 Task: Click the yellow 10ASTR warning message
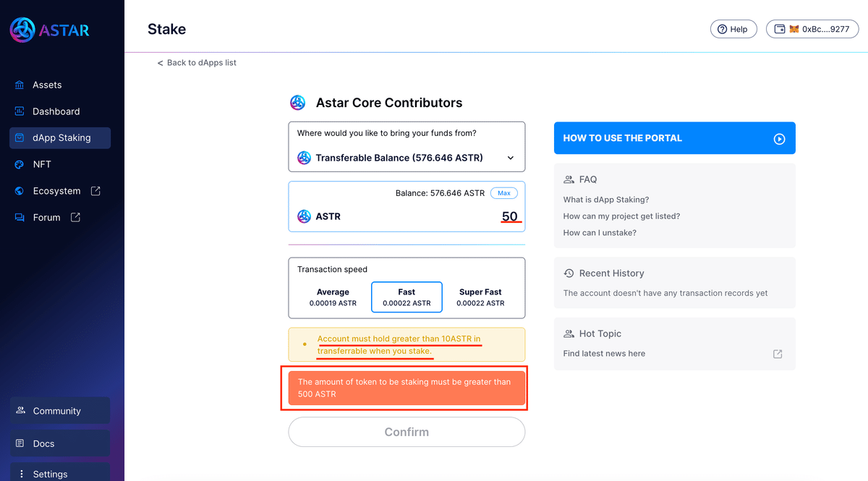(x=407, y=344)
